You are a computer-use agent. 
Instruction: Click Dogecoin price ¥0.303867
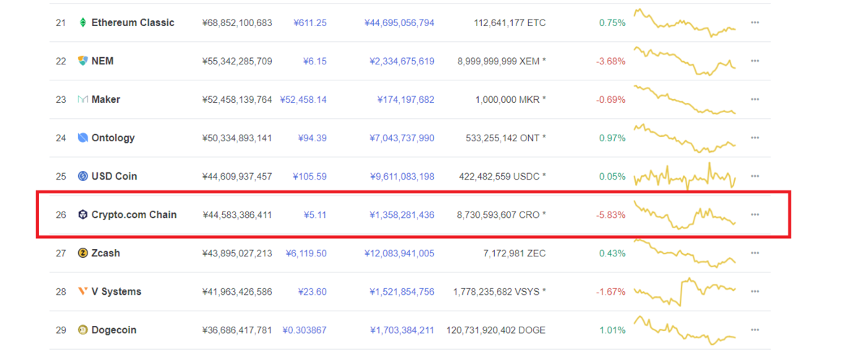click(304, 330)
